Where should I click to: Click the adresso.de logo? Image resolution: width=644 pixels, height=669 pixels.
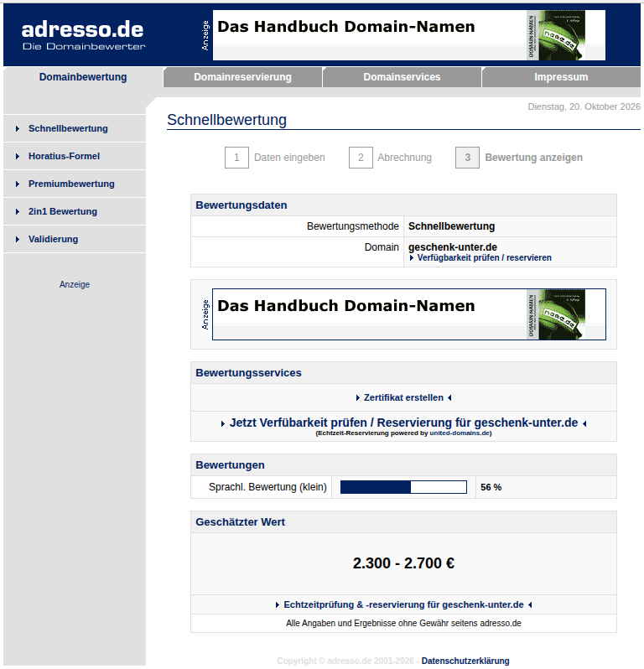83,35
